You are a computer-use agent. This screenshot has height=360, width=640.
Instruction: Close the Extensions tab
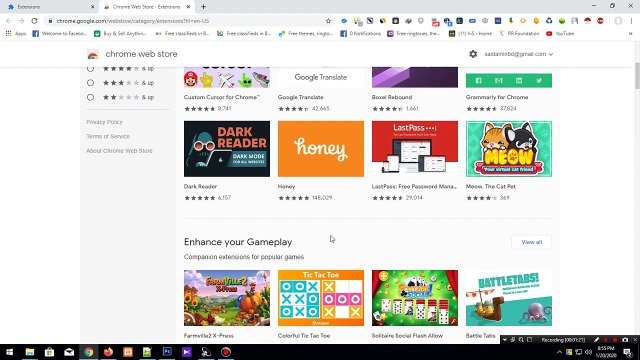point(93,7)
